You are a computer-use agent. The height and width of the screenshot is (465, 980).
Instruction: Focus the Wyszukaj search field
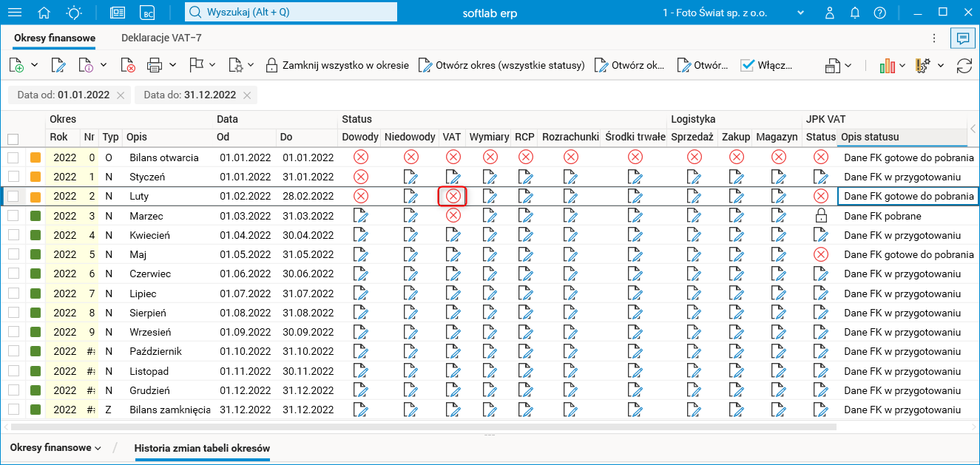(290, 13)
